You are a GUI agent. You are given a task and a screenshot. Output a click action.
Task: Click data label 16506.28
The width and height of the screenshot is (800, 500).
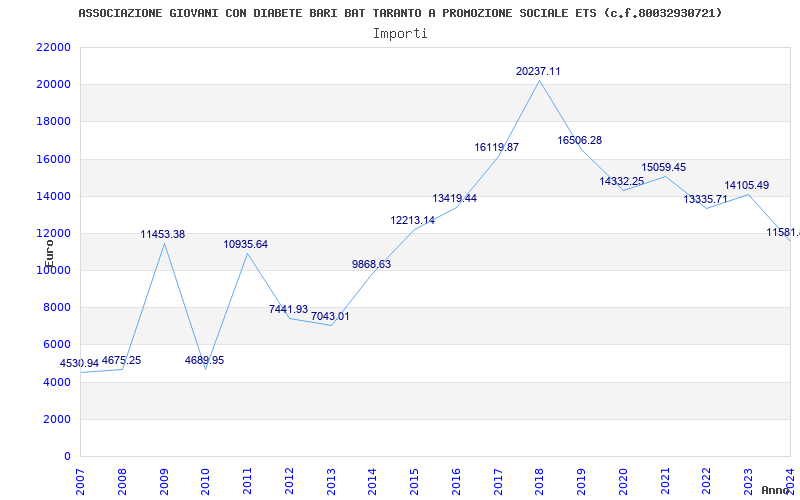point(580,140)
